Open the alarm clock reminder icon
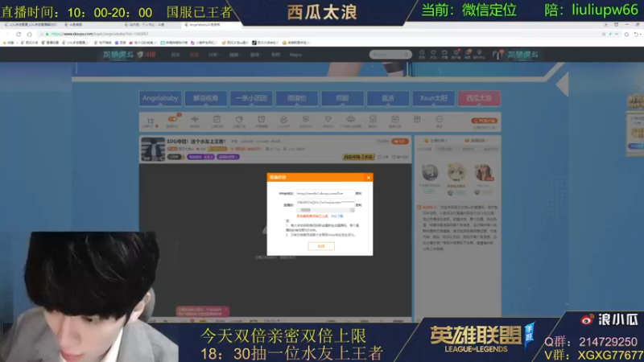Viewport: 644px width, 362px height. pos(261,119)
